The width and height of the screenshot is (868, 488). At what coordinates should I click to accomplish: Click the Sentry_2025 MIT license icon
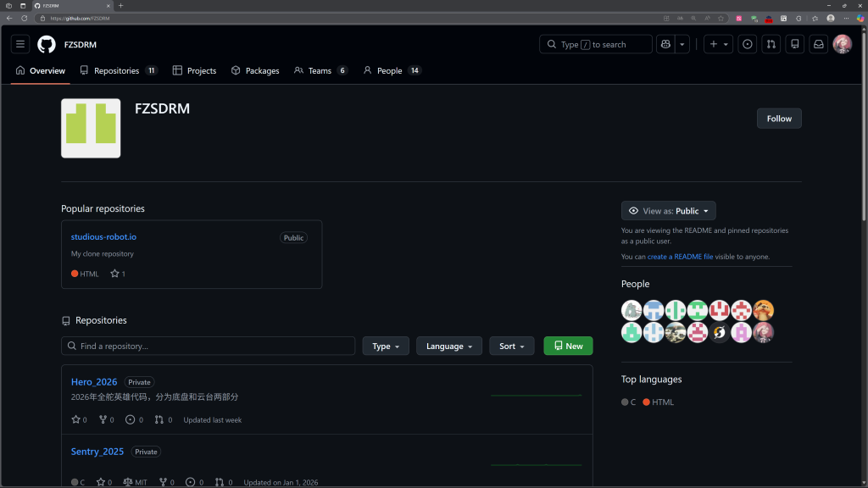tap(128, 482)
